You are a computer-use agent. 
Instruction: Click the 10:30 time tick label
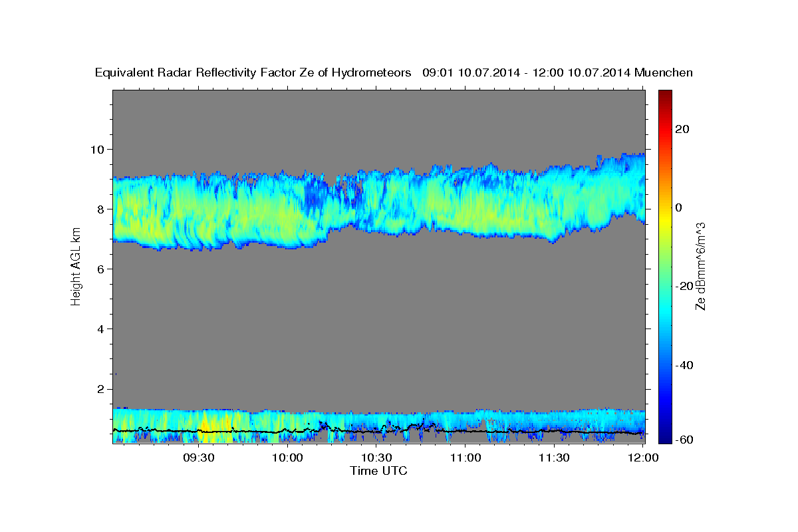(376, 458)
